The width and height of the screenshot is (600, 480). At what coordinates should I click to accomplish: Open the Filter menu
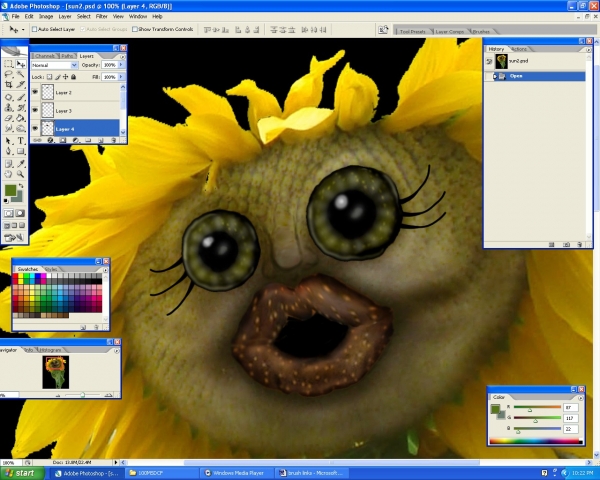pyautogui.click(x=101, y=16)
